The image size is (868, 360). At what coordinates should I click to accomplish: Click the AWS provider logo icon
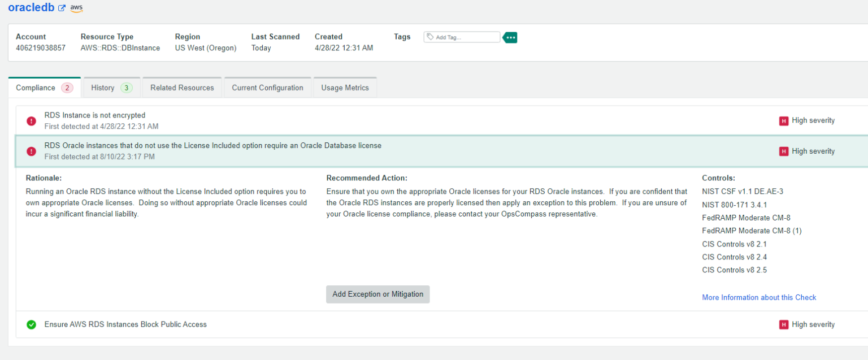76,8
